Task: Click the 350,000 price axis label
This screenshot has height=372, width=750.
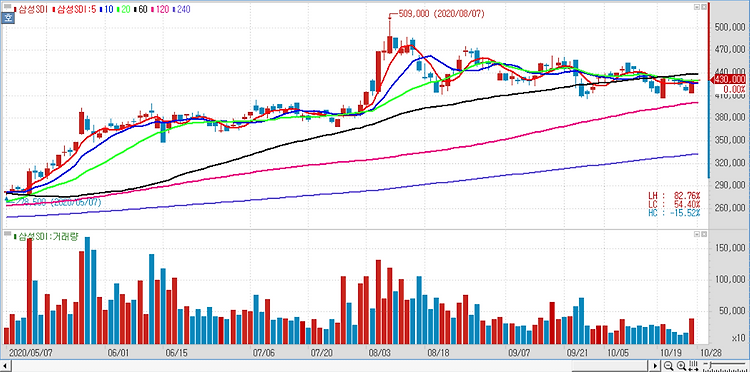Action: pos(729,141)
